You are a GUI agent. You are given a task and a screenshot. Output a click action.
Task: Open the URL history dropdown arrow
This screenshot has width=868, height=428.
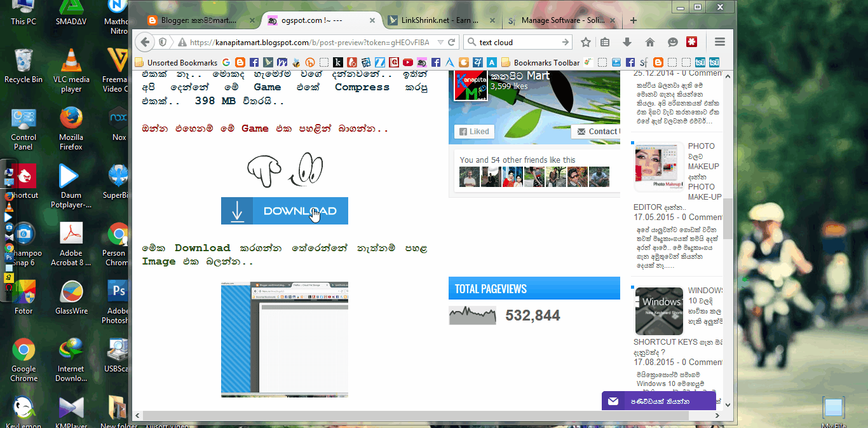tap(439, 42)
